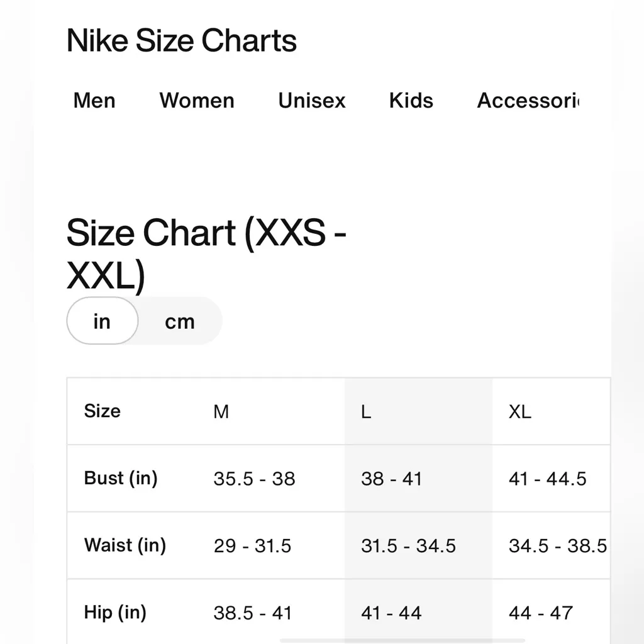Select the XL size column header
The width and height of the screenshot is (644, 644).
(x=520, y=412)
